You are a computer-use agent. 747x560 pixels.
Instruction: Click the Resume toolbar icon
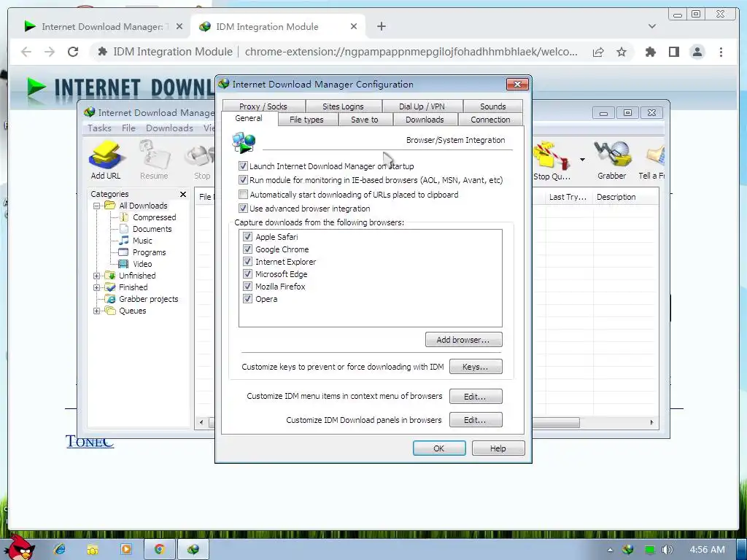tap(155, 155)
